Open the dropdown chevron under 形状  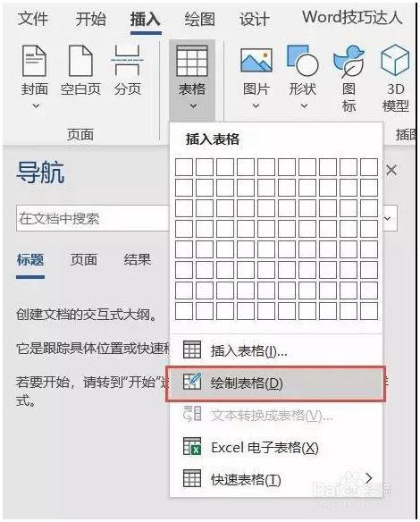[x=304, y=106]
